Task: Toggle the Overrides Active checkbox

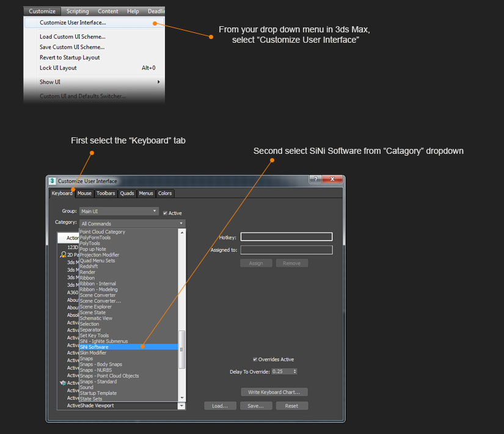Action: pyautogui.click(x=255, y=359)
